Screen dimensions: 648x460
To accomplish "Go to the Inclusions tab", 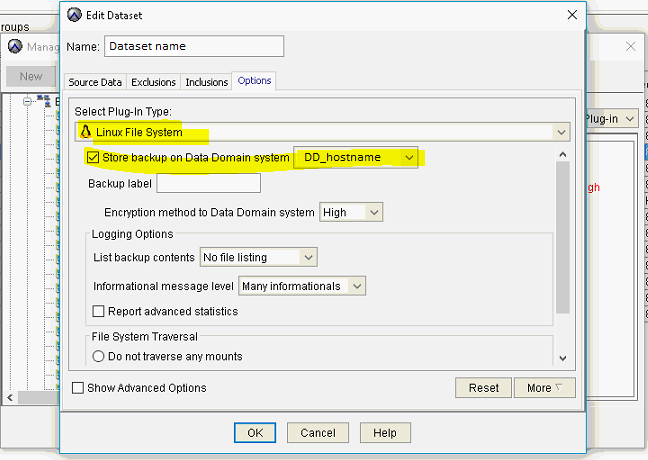I will pos(207,82).
